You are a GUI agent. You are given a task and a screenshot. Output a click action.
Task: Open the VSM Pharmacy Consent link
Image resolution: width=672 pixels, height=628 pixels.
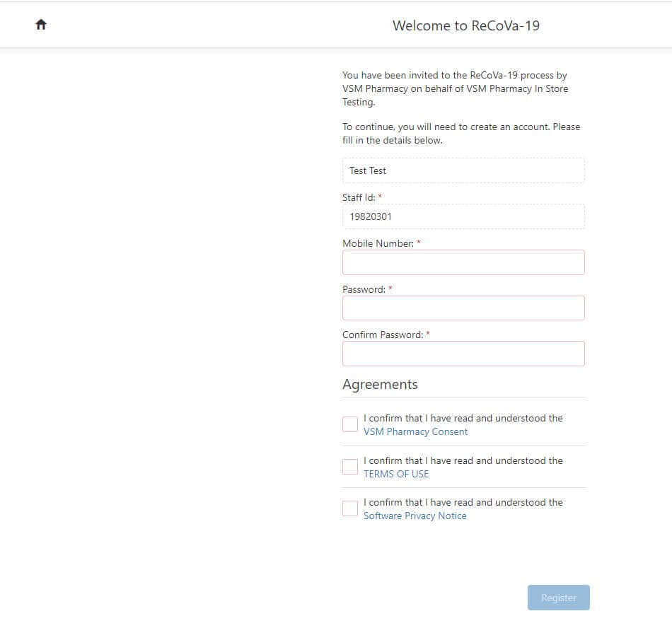pyautogui.click(x=415, y=432)
